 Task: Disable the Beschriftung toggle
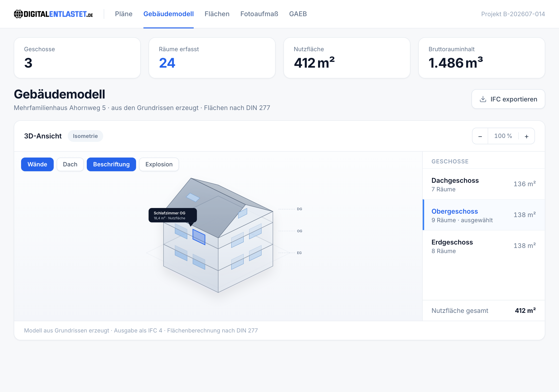(111, 164)
